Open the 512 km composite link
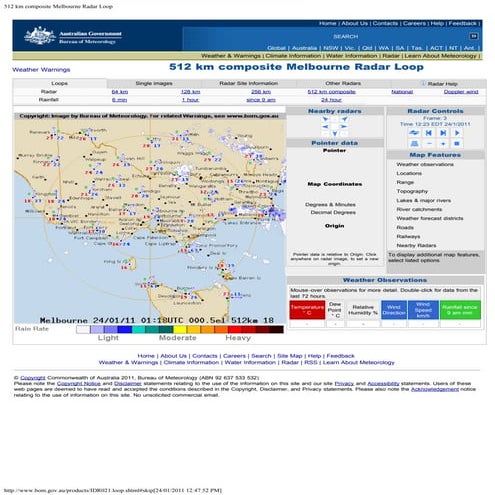Screen dimensions: 495x495 (331, 92)
